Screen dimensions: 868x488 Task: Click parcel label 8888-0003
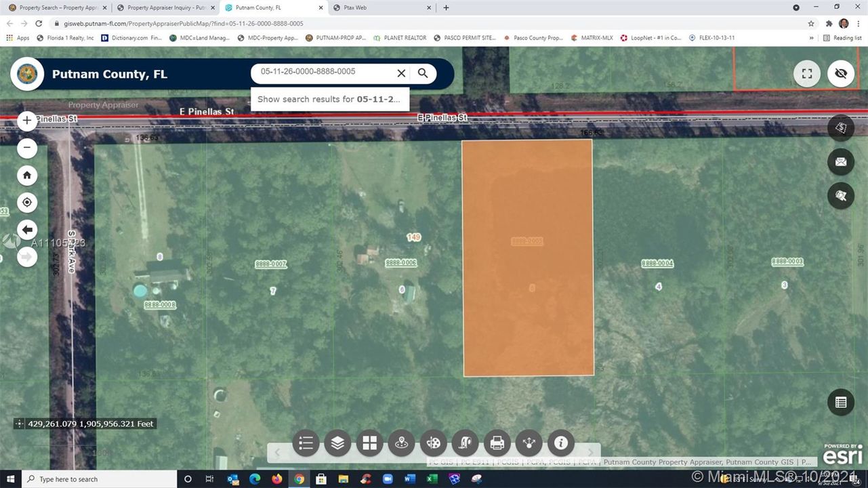(787, 262)
